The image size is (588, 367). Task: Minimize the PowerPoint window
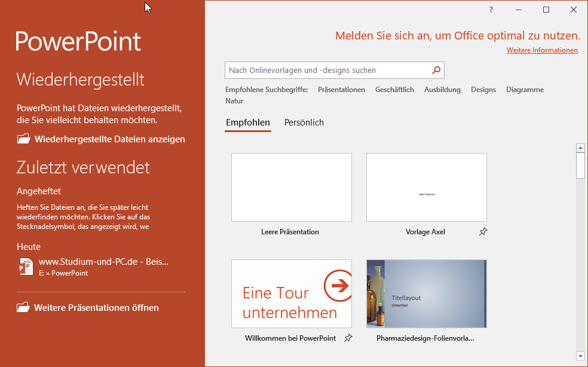[x=519, y=10]
